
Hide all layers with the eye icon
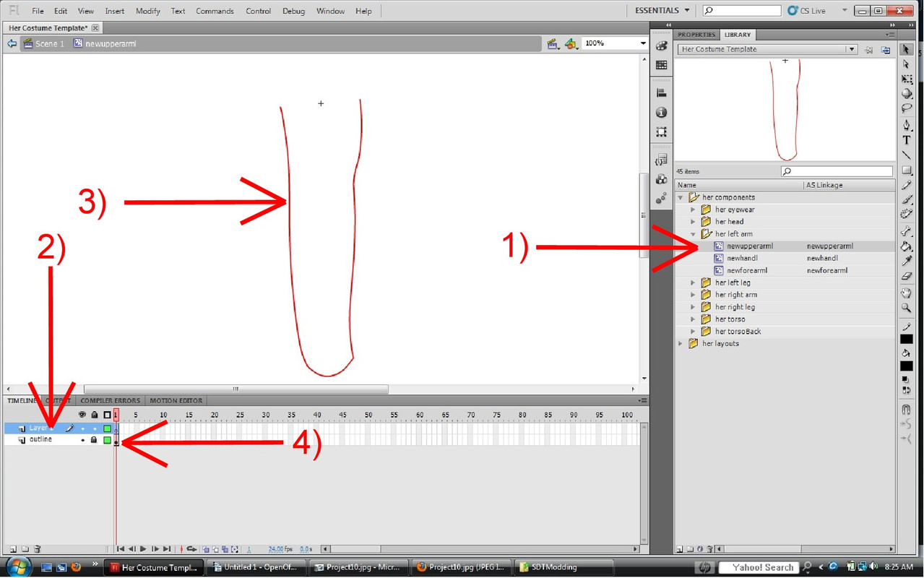82,415
